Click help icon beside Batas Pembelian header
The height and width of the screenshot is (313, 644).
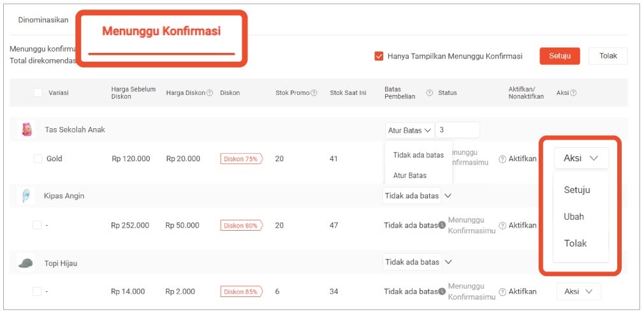point(429,93)
